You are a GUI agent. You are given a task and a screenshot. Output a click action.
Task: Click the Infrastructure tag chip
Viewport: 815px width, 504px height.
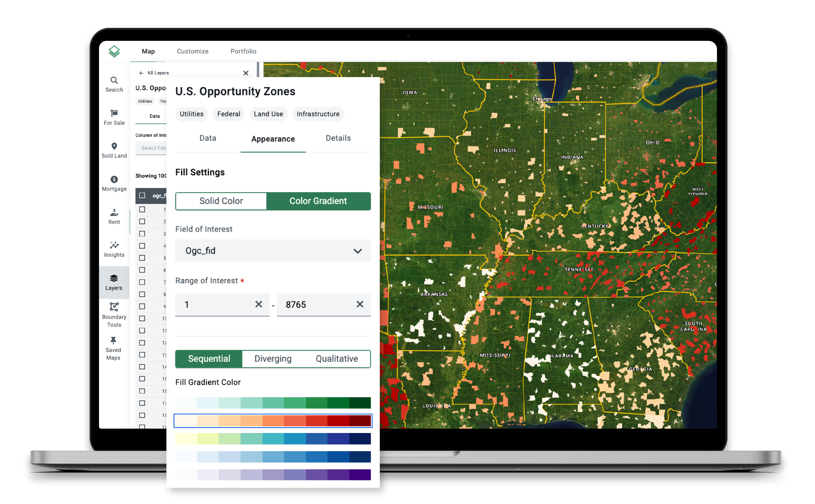318,114
